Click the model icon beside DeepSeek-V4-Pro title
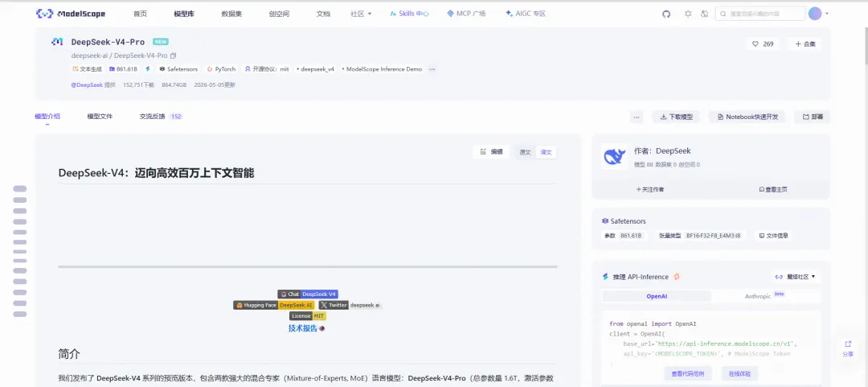Image resolution: width=868 pixels, height=387 pixels. 58,42
